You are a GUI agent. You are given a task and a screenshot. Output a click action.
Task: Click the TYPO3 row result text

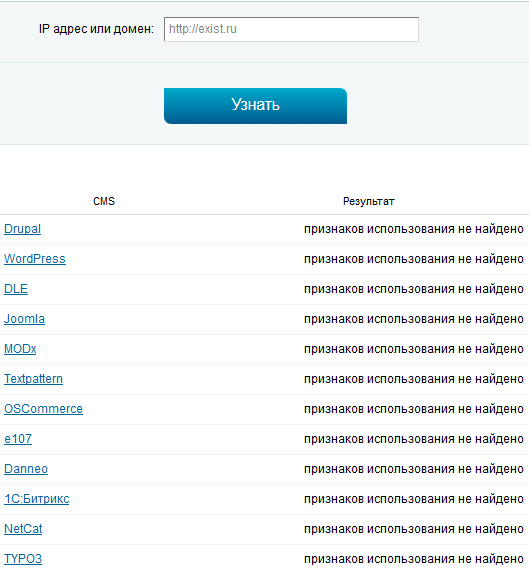pyautogui.click(x=414, y=560)
